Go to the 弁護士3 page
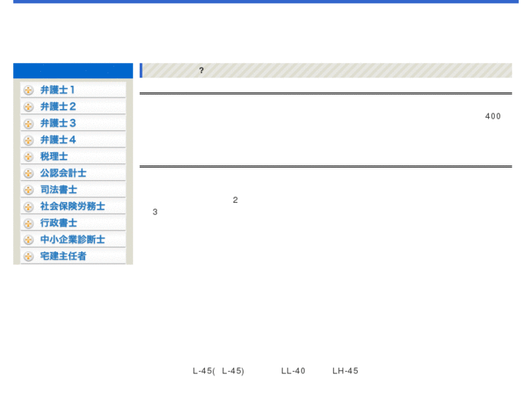Screen dimensions: 532x399 point(73,123)
